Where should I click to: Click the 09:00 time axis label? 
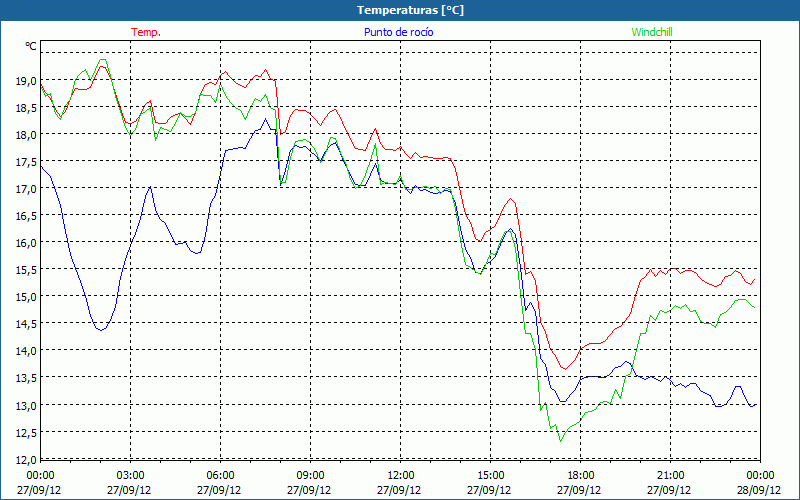310,476
